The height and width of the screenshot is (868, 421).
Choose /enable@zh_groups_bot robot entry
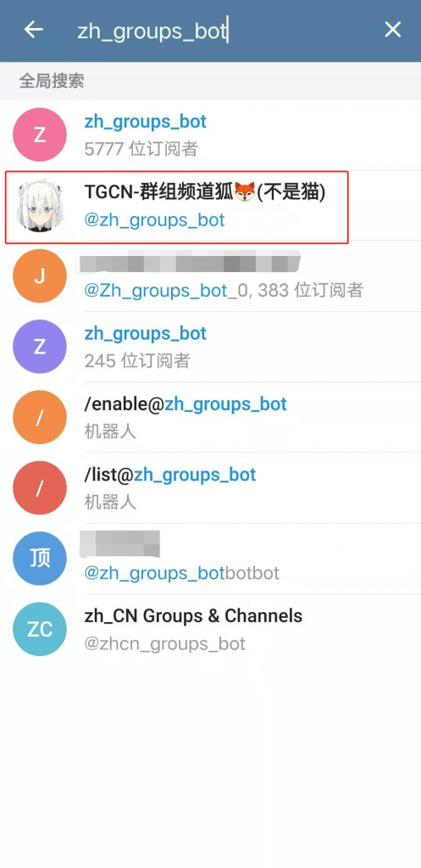210,417
